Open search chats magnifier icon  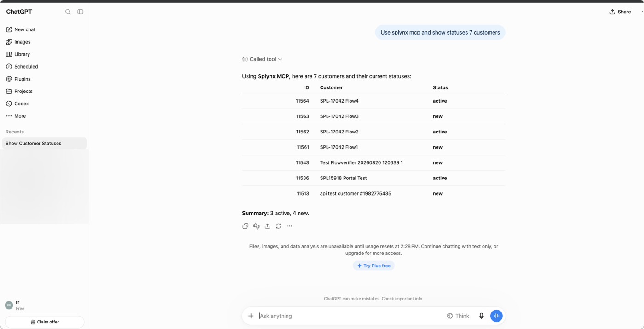tap(68, 12)
